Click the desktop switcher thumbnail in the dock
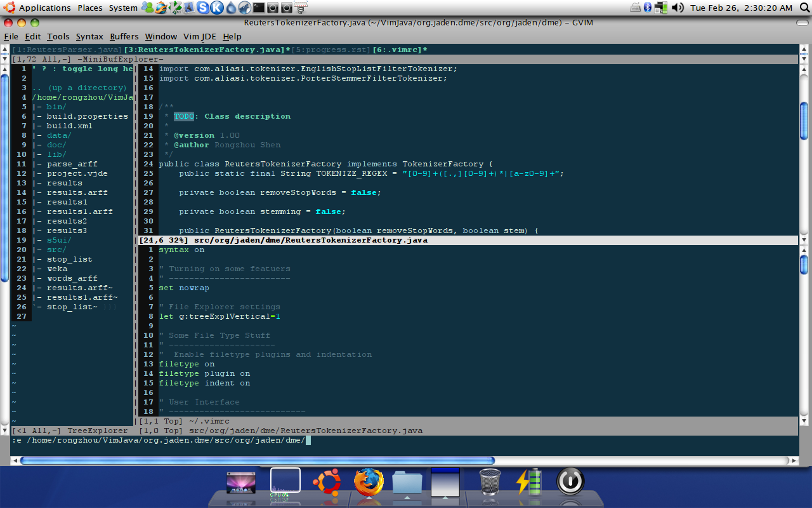Screen dimensions: 812x508 [x=240, y=482]
